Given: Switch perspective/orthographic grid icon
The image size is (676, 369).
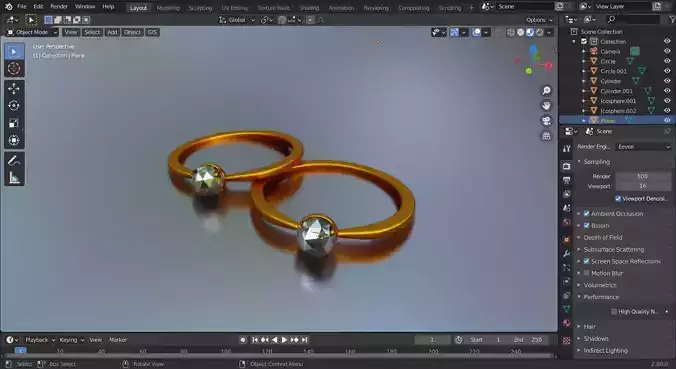Looking at the screenshot, I should pos(546,136).
